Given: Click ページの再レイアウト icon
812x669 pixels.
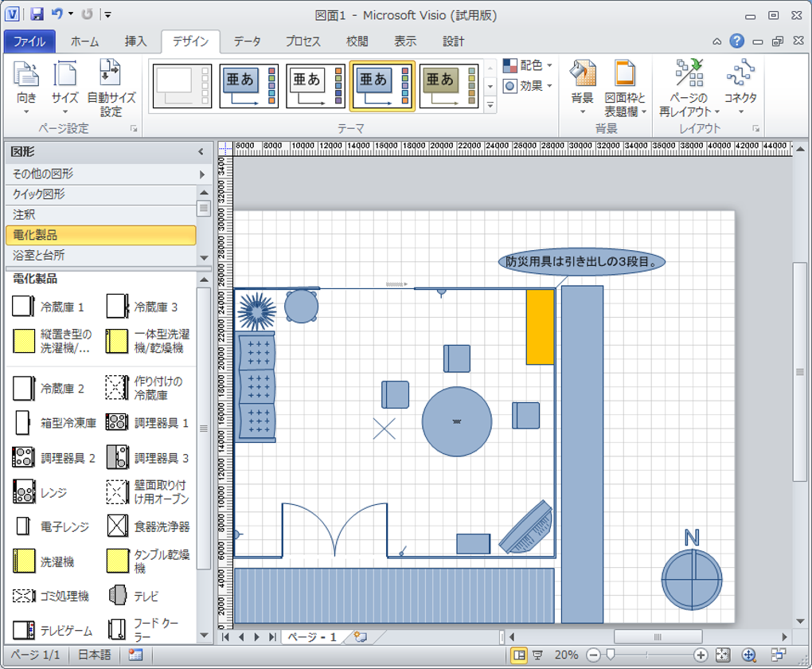Looking at the screenshot, I should [689, 72].
